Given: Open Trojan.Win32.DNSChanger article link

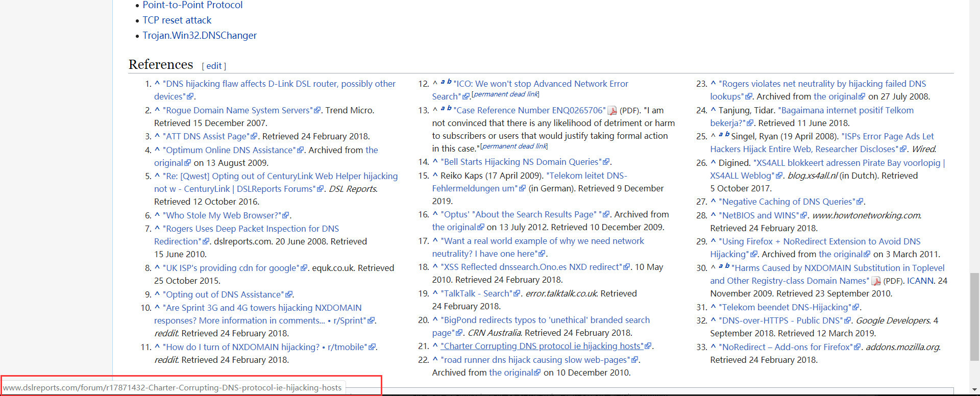Looking at the screenshot, I should pos(200,36).
